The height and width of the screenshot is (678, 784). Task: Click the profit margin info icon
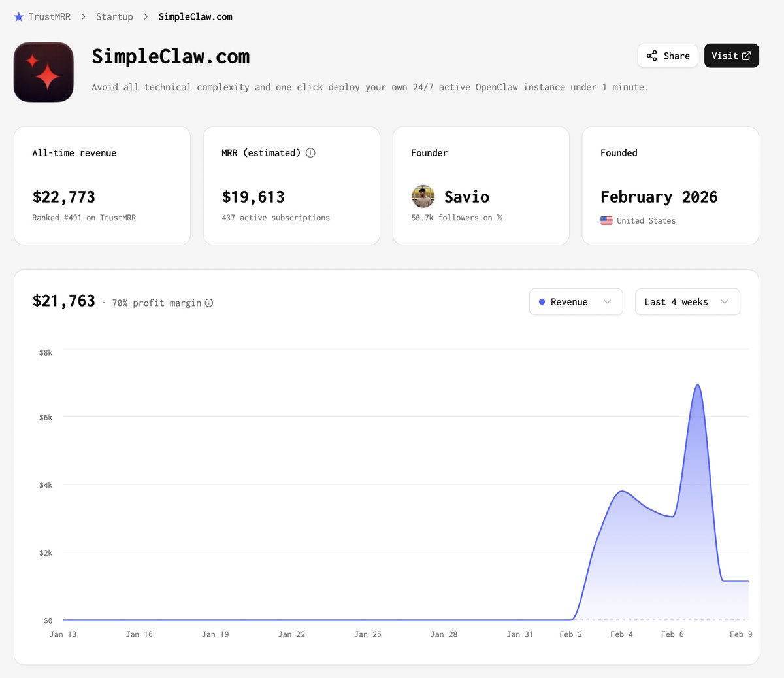tap(209, 303)
